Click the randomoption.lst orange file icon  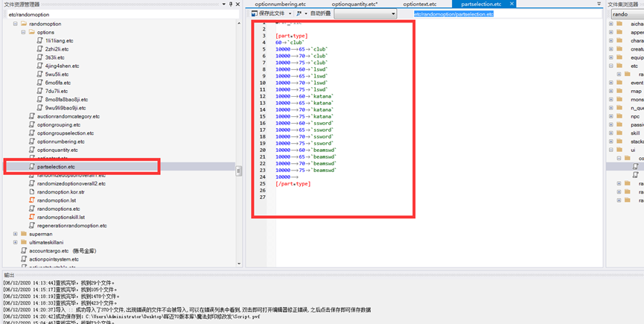(x=32, y=200)
